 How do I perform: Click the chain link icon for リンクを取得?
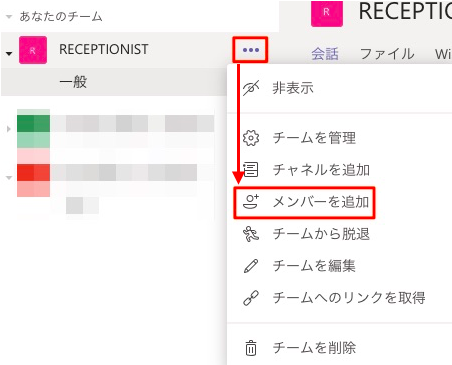tap(251, 298)
